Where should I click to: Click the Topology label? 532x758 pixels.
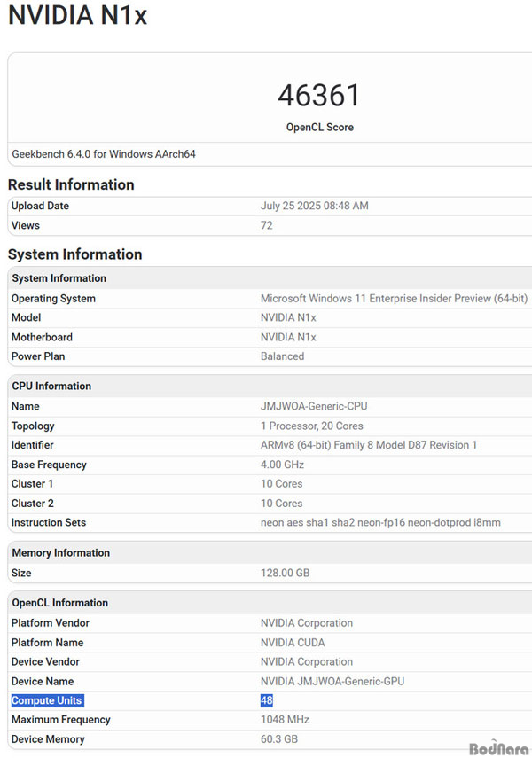click(x=33, y=426)
